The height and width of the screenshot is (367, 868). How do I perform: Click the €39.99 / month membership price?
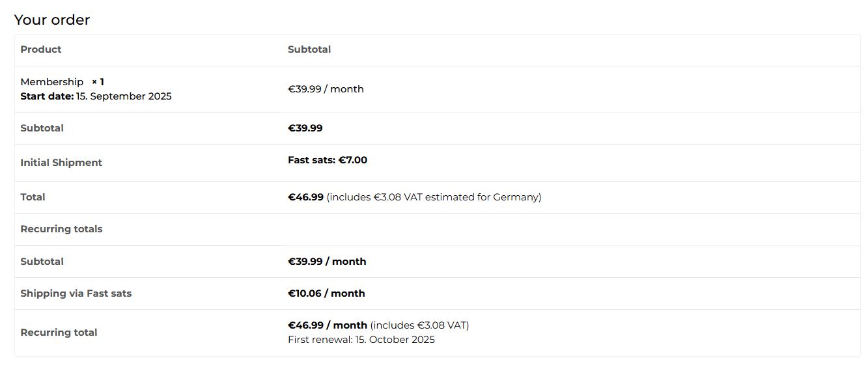(326, 89)
